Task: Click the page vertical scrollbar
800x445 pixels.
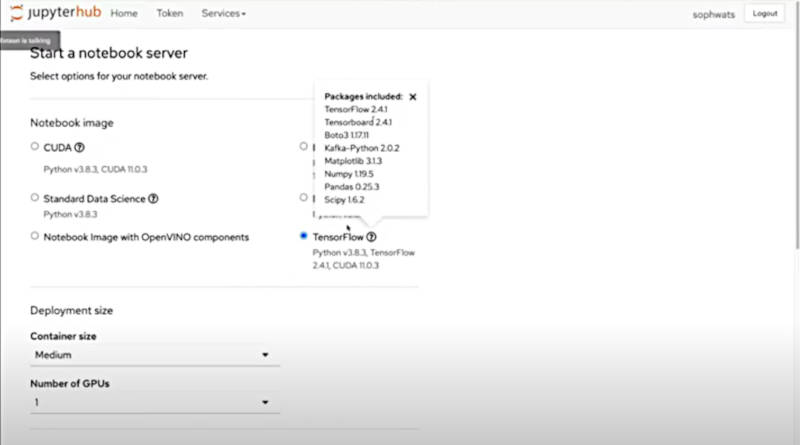Action: [x=797, y=128]
